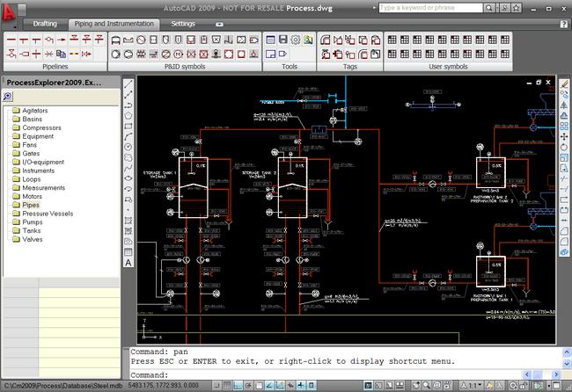This screenshot has height=392, width=572.
Task: Select the Erase modify tool
Action: click(564, 84)
